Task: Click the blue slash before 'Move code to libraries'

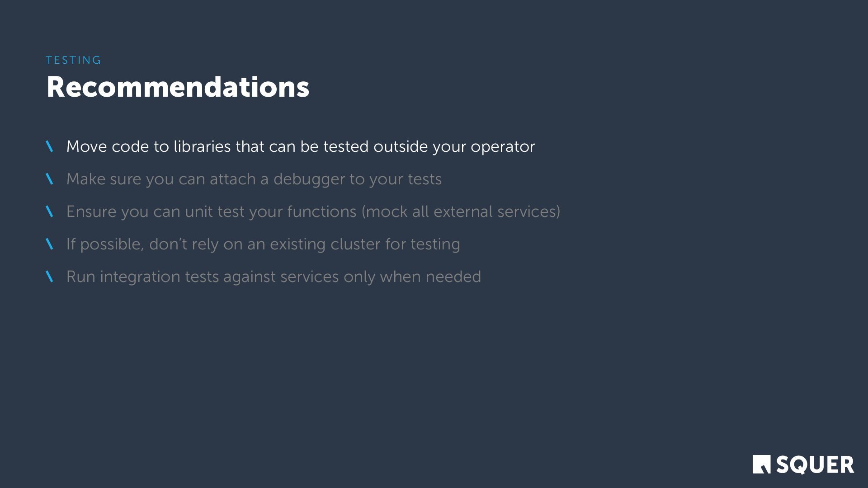Action: (50, 146)
